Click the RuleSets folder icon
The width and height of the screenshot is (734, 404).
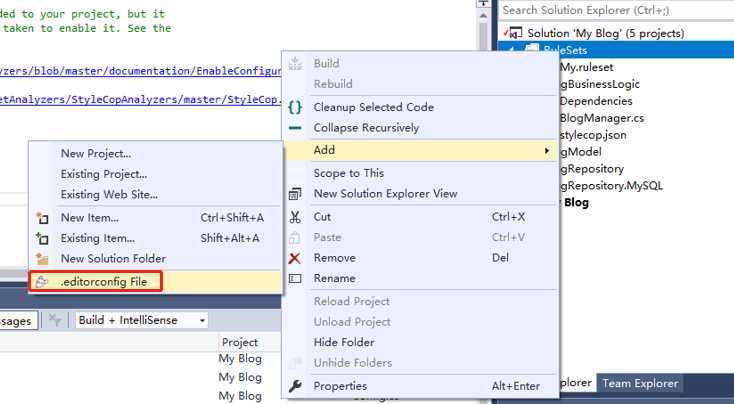point(532,50)
